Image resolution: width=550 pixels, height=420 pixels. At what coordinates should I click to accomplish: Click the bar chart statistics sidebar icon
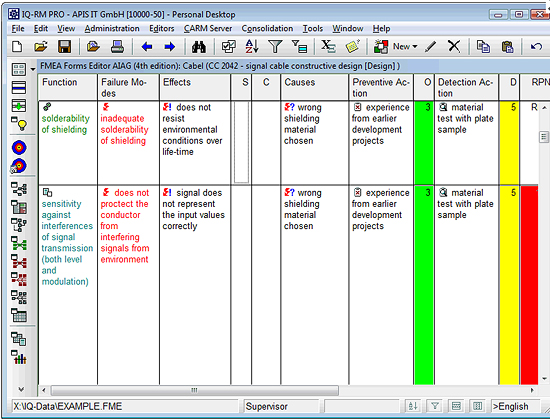19,357
